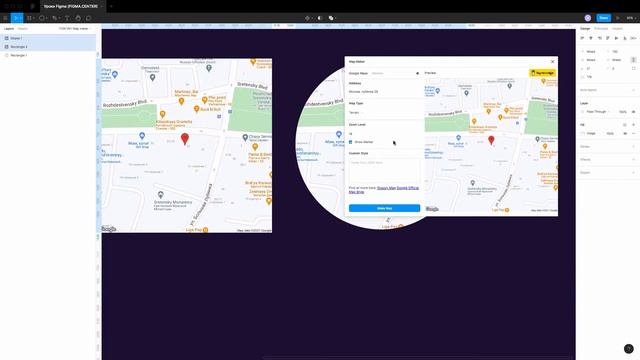Select the Frame tool

29,18
